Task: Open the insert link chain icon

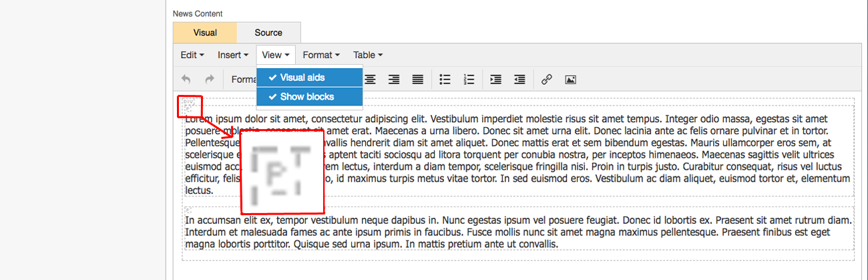Action: [x=546, y=80]
